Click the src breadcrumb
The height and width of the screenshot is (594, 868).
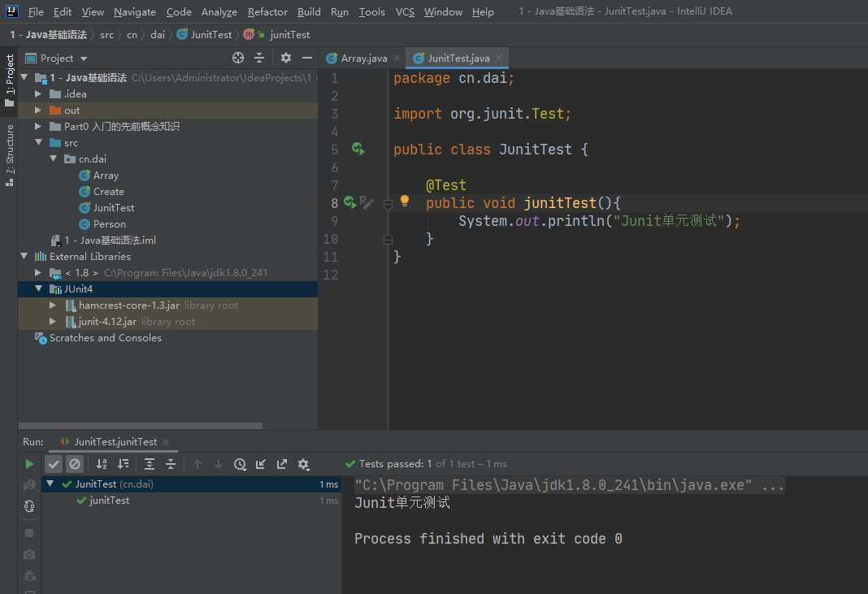click(x=106, y=35)
